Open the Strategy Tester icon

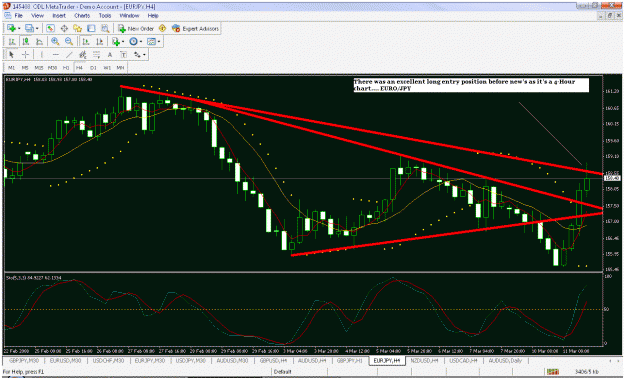tap(105, 28)
